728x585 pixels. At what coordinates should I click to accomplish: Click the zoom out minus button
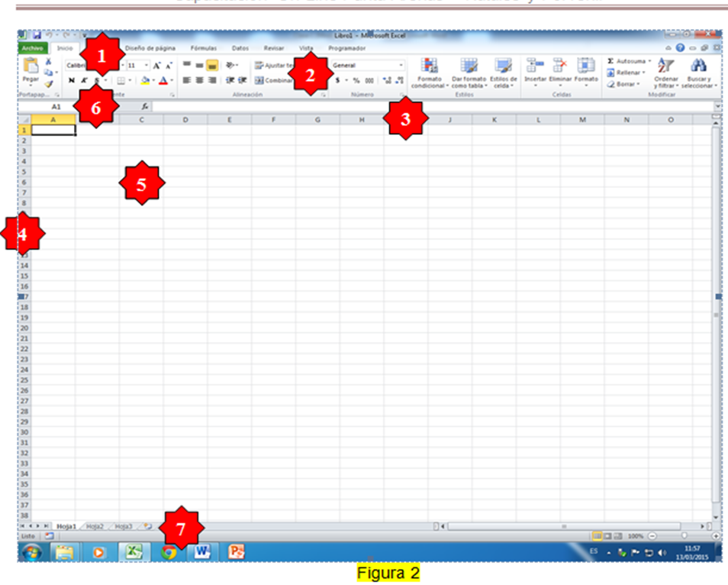[652, 536]
